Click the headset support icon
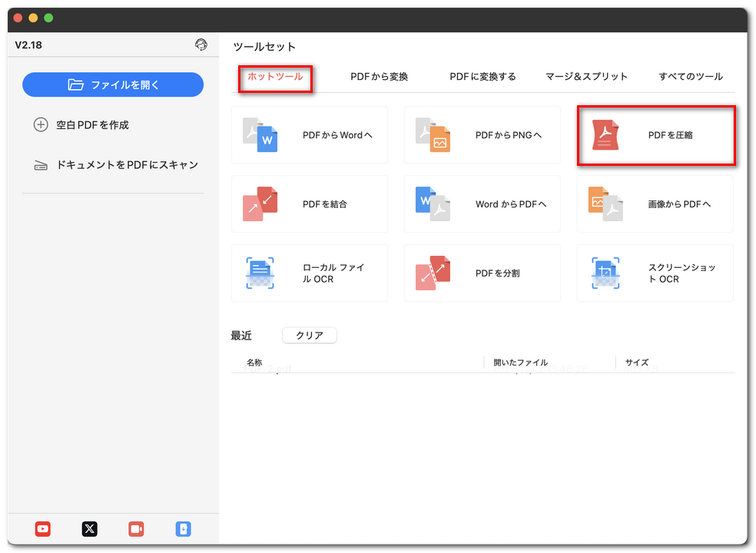Image resolution: width=756 pixels, height=553 pixels. click(201, 45)
